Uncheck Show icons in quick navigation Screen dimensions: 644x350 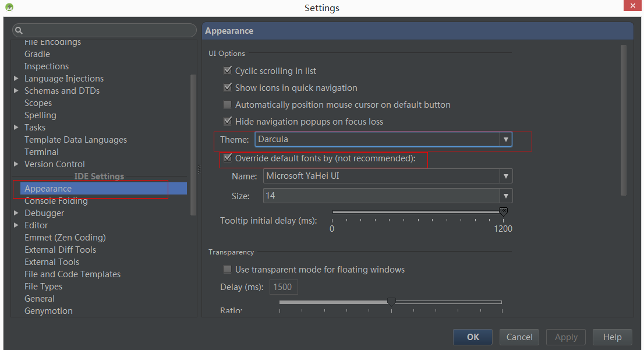[228, 88]
